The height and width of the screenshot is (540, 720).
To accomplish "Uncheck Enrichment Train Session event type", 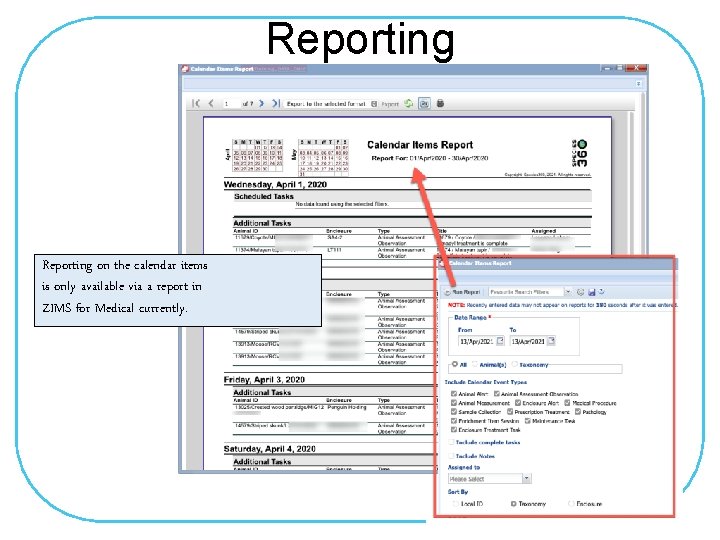I will click(454, 421).
